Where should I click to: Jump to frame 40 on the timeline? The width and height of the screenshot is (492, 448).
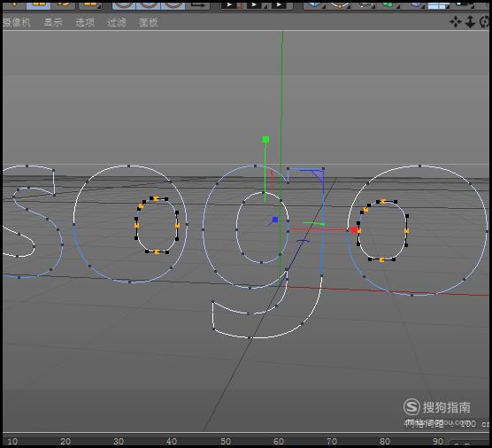coord(172,441)
